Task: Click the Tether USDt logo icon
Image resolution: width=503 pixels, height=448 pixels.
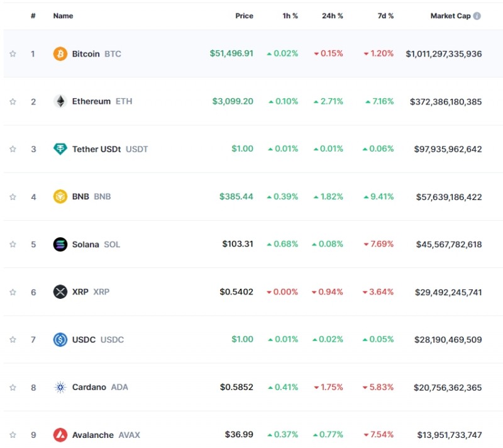Action: (60, 149)
